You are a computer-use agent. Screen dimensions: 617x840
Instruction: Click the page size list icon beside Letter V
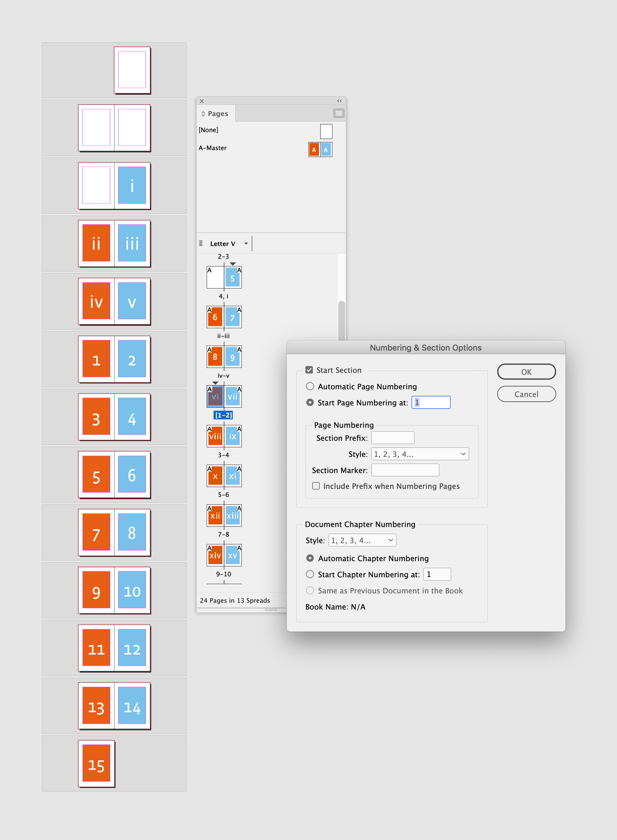201,243
